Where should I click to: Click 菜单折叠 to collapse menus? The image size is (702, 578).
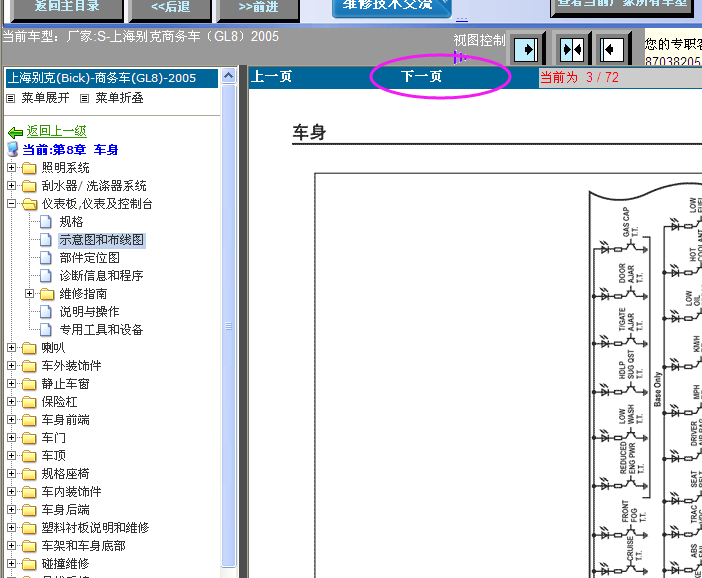click(x=119, y=98)
